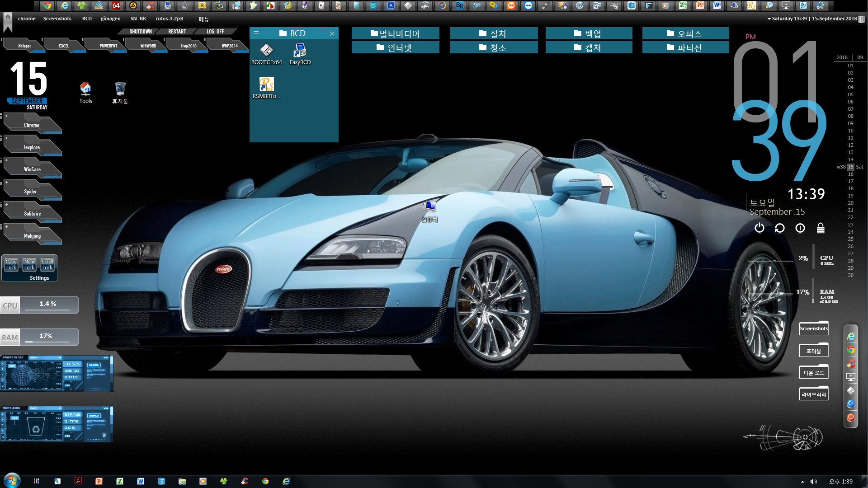Open the Mahjong launcher button
Screen dimensions: 868x488
[x=32, y=235]
